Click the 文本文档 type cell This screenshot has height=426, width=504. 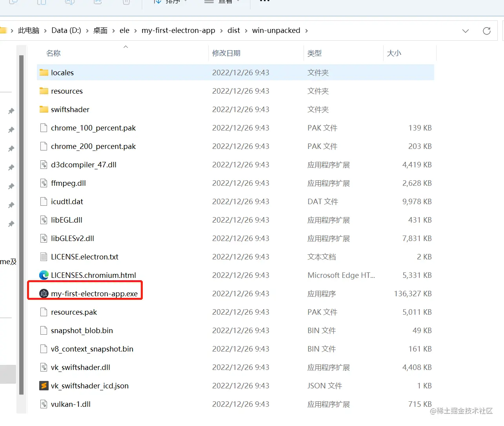coord(322,257)
